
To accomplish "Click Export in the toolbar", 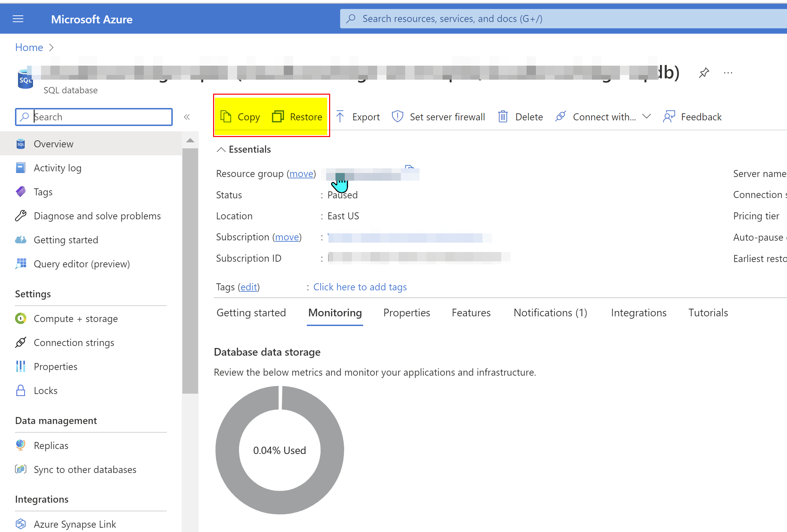I will pyautogui.click(x=357, y=117).
